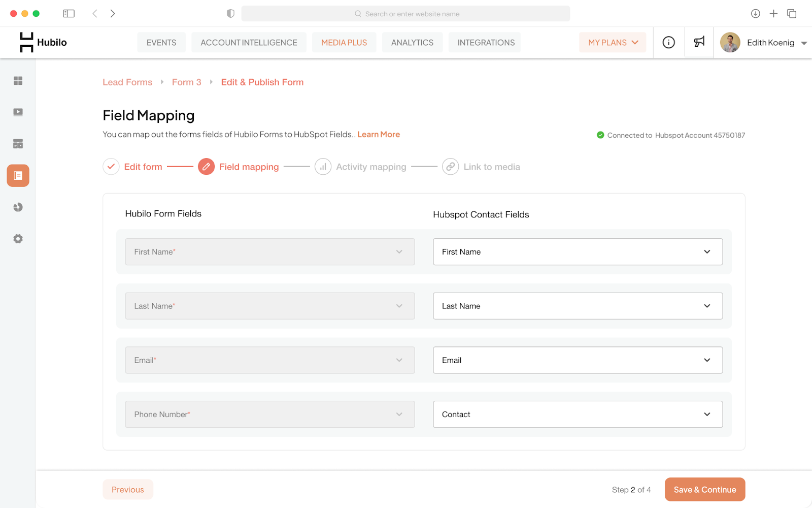Open the First Name Hubspot field dropdown
The width and height of the screenshot is (812, 508).
(x=578, y=252)
